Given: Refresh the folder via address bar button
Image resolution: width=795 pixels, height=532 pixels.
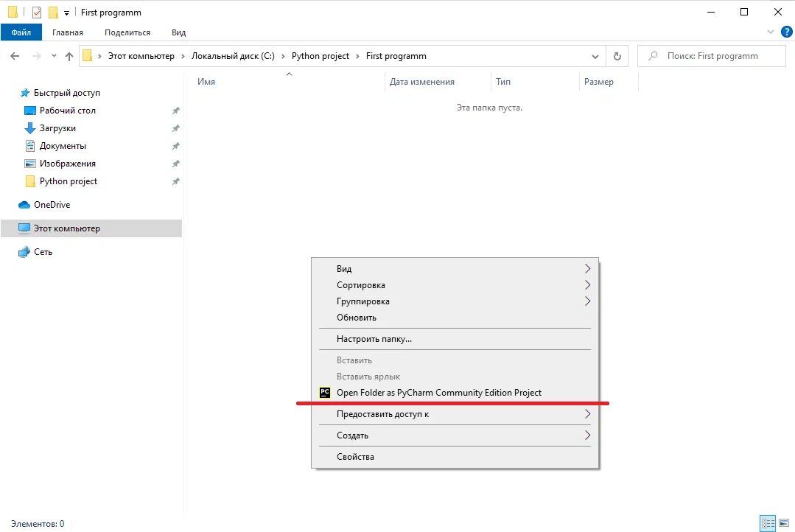Looking at the screenshot, I should 617,56.
